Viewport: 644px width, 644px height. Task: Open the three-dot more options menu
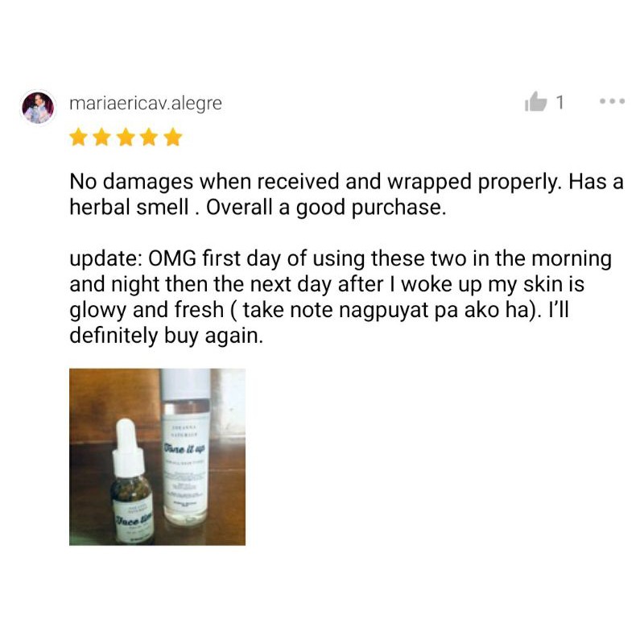pyautogui.click(x=612, y=101)
